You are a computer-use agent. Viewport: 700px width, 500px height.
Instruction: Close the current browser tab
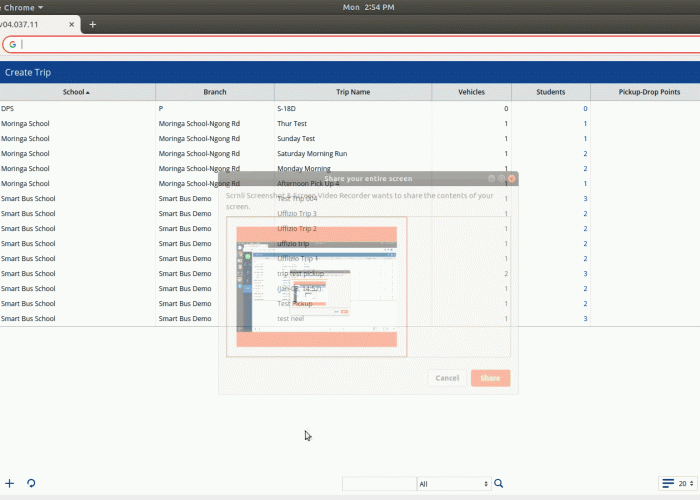coord(70,24)
